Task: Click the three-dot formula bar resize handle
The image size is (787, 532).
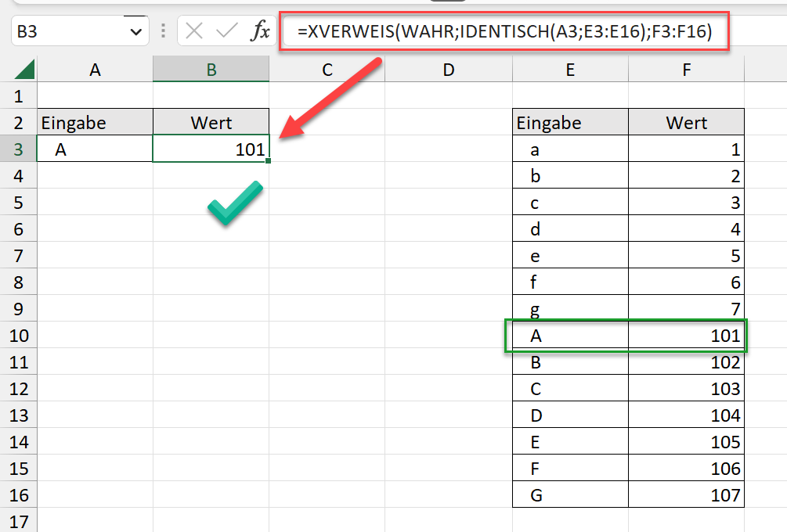Action: pyautogui.click(x=163, y=31)
